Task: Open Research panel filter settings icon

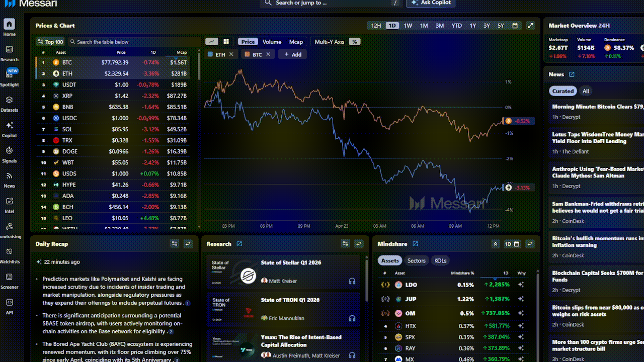Action: pos(345,244)
